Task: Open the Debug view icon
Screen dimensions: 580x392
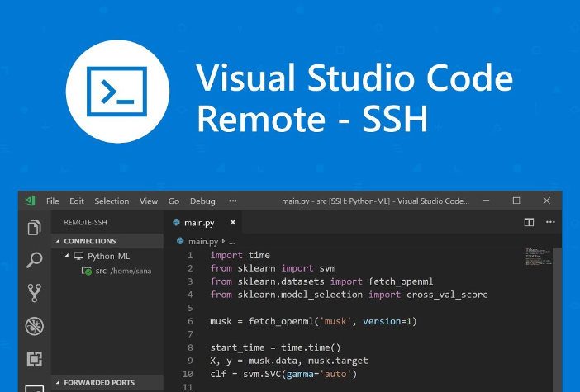Action: pos(35,326)
